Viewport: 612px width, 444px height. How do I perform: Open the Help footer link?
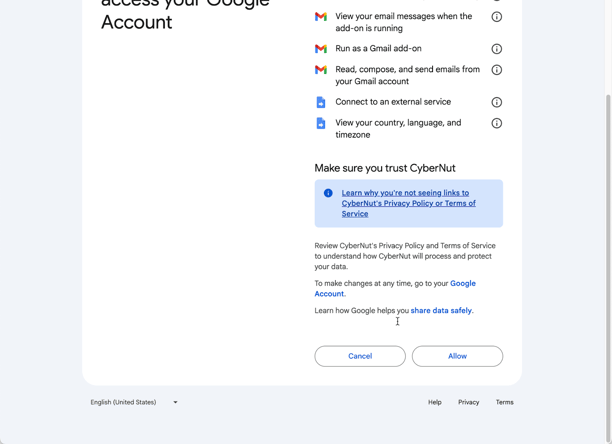click(x=435, y=402)
